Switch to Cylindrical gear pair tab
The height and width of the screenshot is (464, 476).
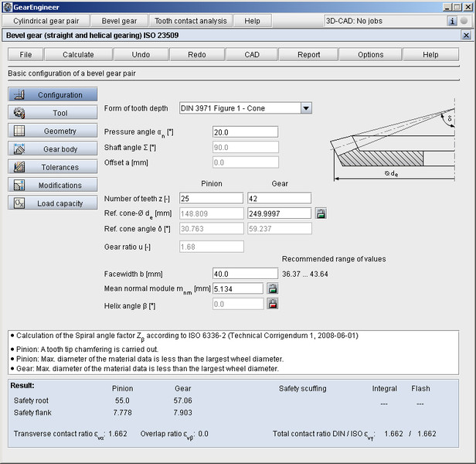[48, 21]
